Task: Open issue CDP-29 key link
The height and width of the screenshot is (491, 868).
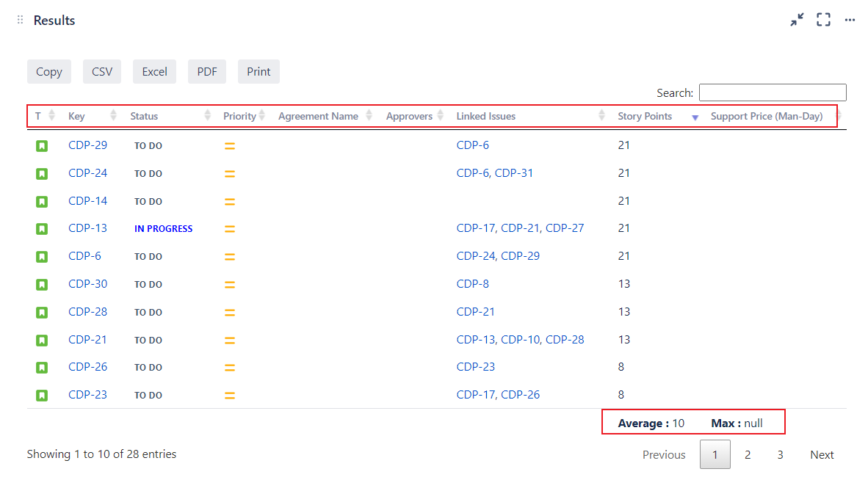Action: (x=87, y=145)
